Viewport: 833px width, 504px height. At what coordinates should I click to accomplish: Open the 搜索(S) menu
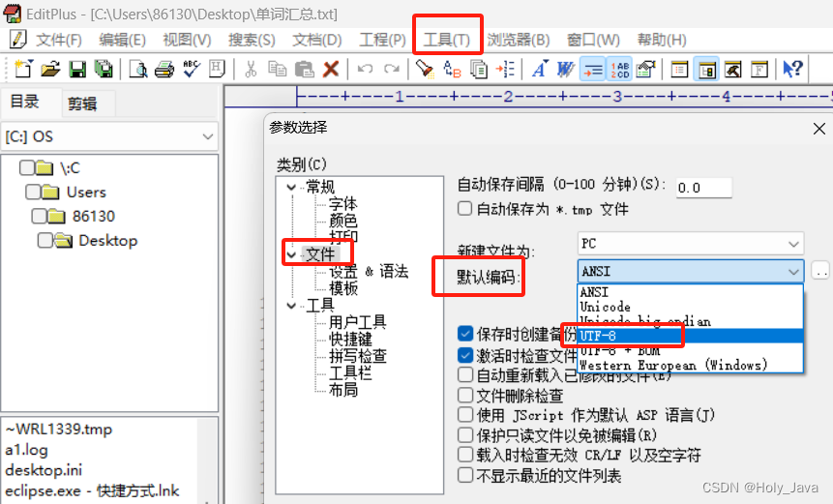(252, 40)
